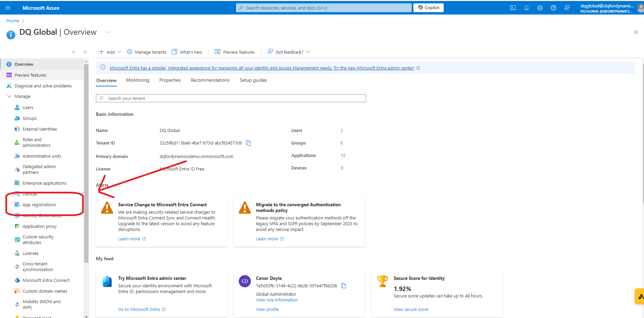Copy the Tenant ID to clipboard
The height and width of the screenshot is (318, 644).
[249, 143]
